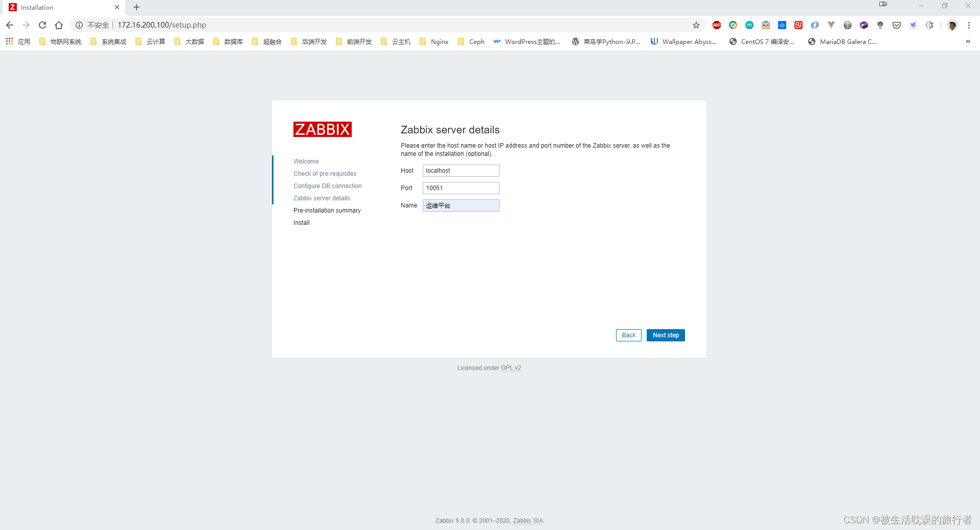Open the 超融合 bookmark folder
980x530 pixels.
click(x=267, y=41)
